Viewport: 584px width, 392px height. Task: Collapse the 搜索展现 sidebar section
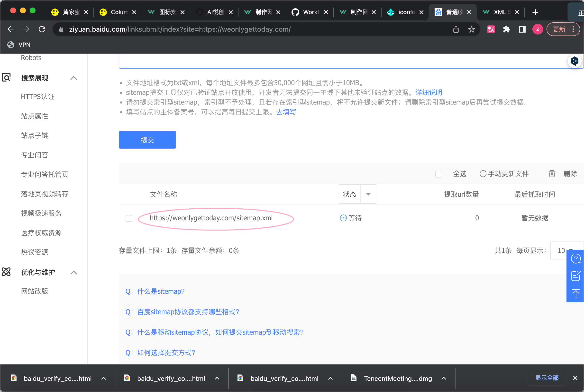pyautogui.click(x=74, y=78)
